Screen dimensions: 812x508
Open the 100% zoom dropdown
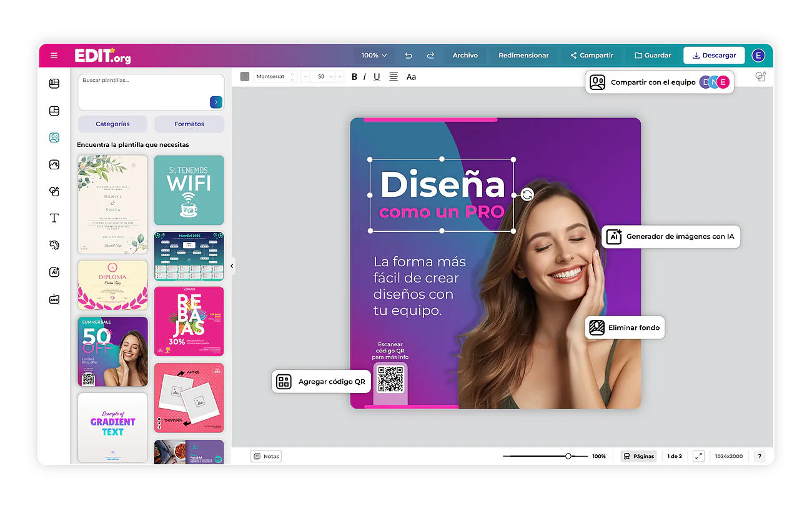click(x=374, y=56)
